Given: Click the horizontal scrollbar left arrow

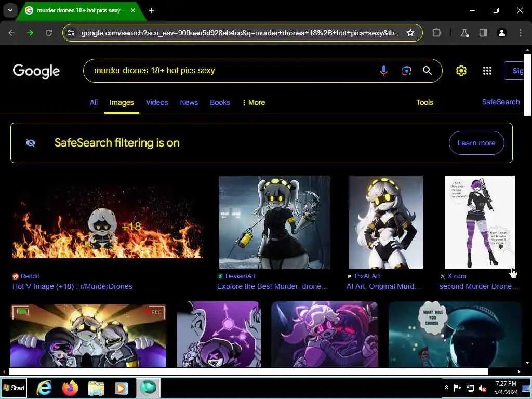Looking at the screenshot, I should pyautogui.click(x=4, y=372).
